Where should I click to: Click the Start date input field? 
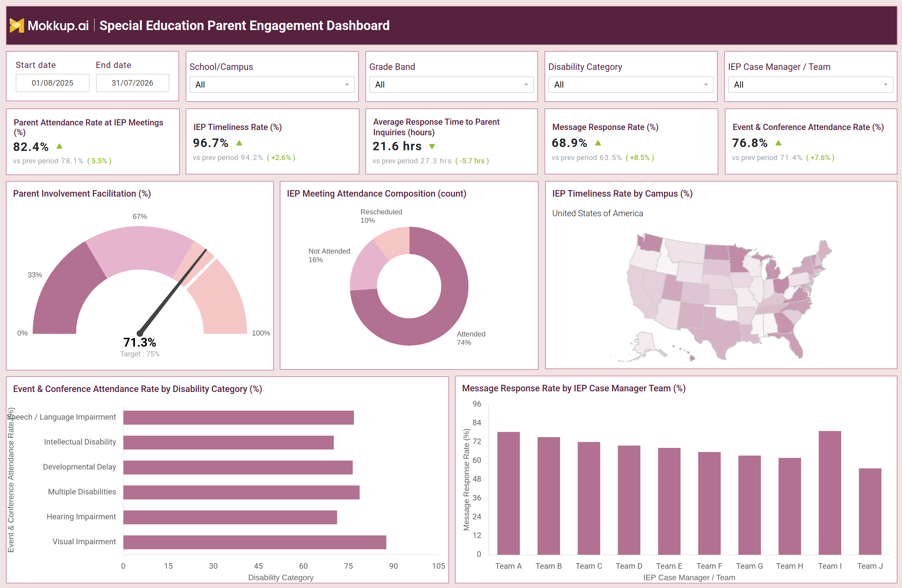pyautogui.click(x=52, y=83)
